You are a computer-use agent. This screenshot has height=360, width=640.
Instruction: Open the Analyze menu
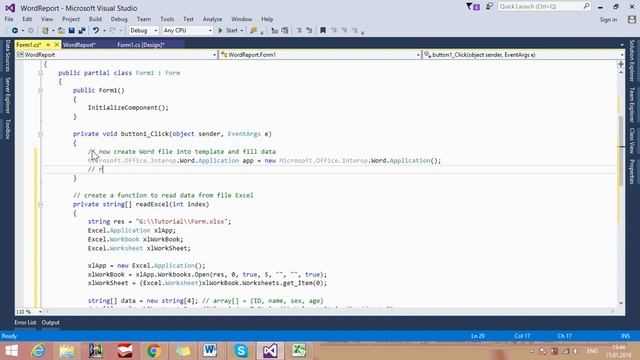click(213, 19)
